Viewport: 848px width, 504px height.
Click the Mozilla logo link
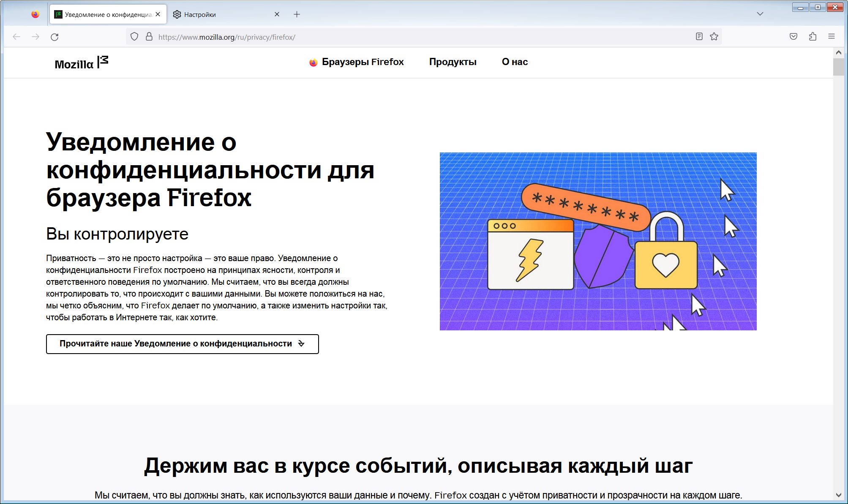click(81, 63)
